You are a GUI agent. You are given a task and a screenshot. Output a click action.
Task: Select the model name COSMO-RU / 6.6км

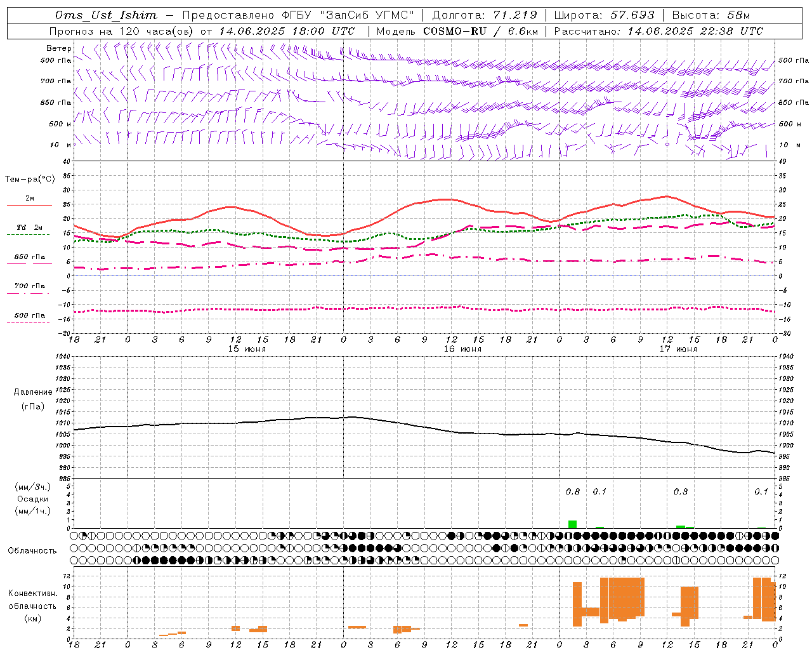pos(481,31)
